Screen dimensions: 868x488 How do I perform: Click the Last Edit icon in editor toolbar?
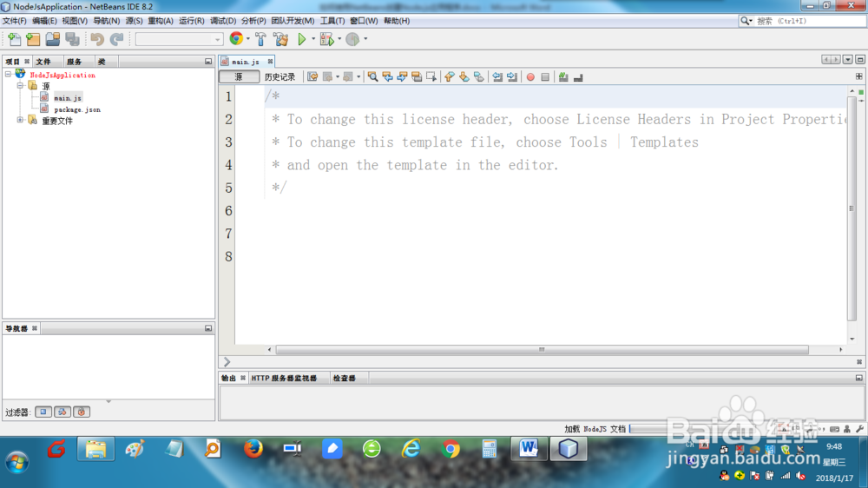pyautogui.click(x=312, y=77)
